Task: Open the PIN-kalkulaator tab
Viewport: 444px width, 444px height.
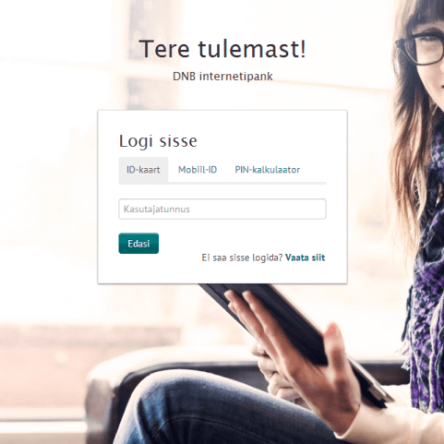Action: [x=267, y=170]
